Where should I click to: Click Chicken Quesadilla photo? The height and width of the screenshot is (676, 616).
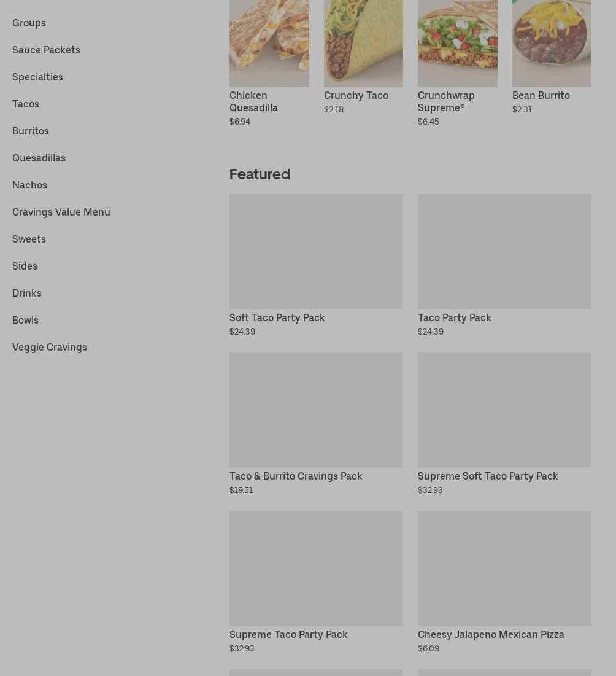pyautogui.click(x=269, y=43)
